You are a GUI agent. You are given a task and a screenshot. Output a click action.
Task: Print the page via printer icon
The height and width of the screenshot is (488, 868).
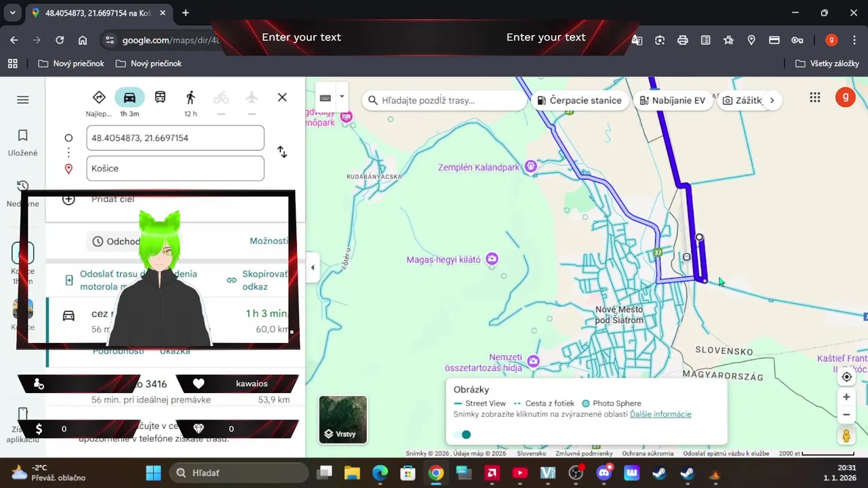pyautogui.click(x=683, y=40)
